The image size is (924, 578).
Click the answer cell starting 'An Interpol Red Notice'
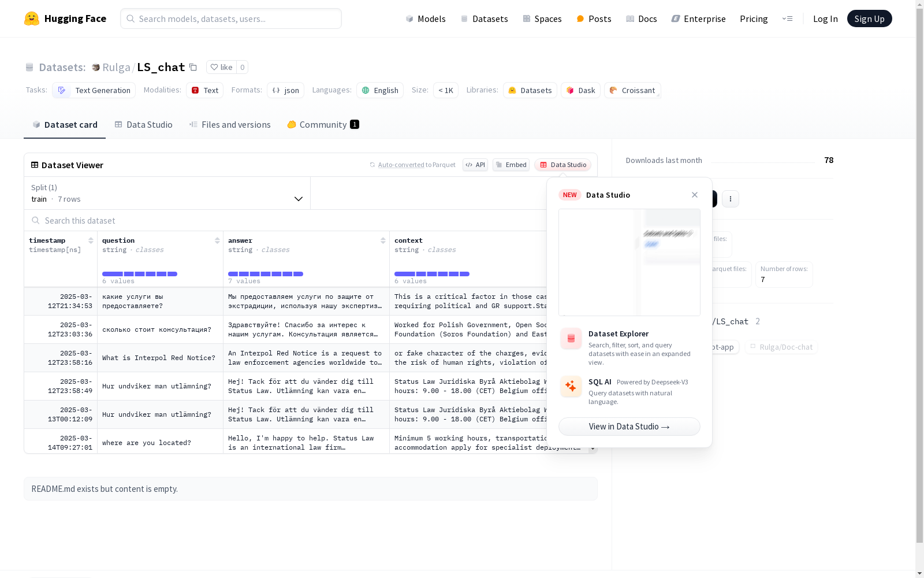click(306, 358)
